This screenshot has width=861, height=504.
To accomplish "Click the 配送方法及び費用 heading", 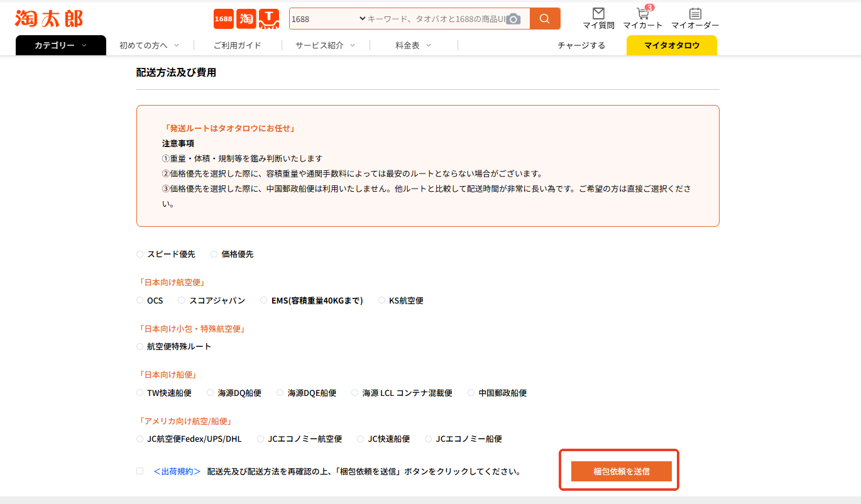I will click(x=176, y=73).
